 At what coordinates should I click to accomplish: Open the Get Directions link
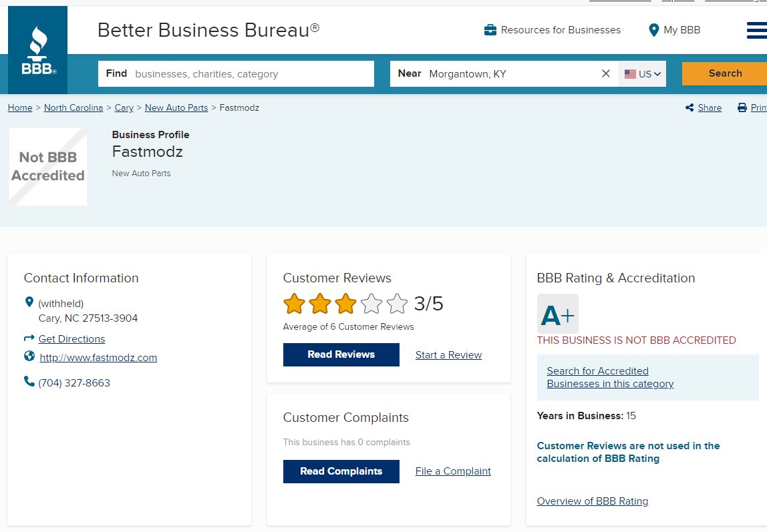pyautogui.click(x=72, y=339)
